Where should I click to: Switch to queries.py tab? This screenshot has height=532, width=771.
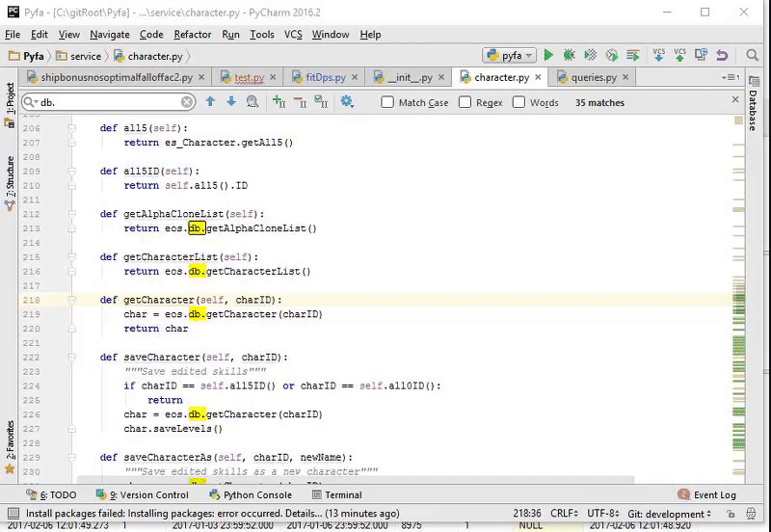tap(594, 77)
